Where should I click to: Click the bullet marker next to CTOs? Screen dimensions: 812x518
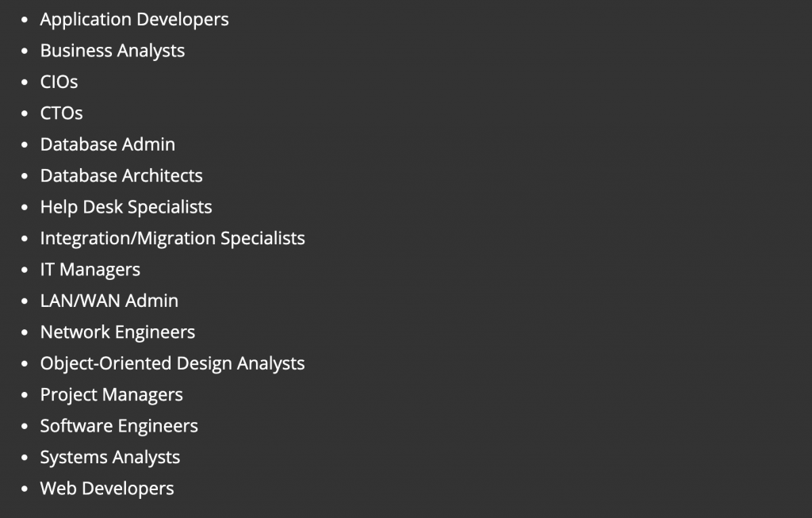[x=25, y=114]
